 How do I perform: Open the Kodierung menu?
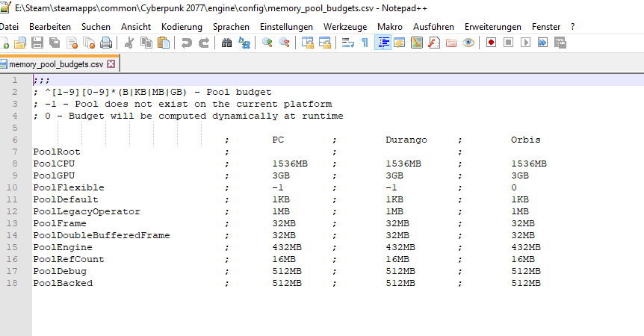pos(182,27)
